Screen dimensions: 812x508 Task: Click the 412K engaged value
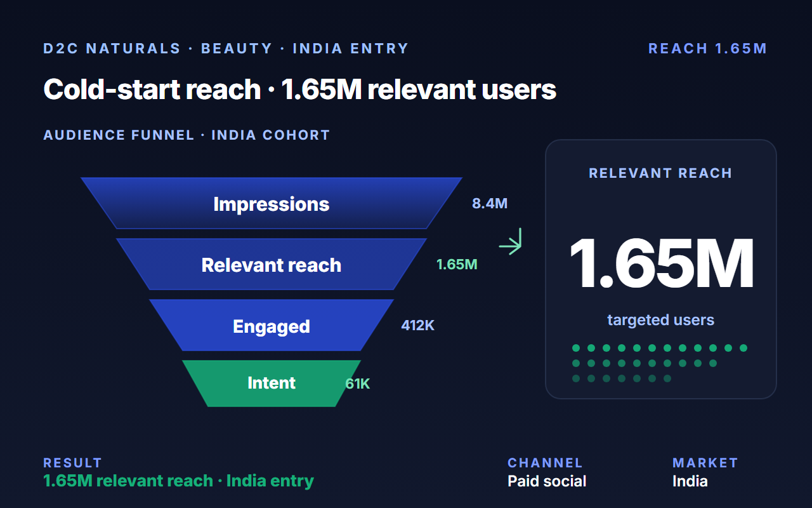coord(418,325)
